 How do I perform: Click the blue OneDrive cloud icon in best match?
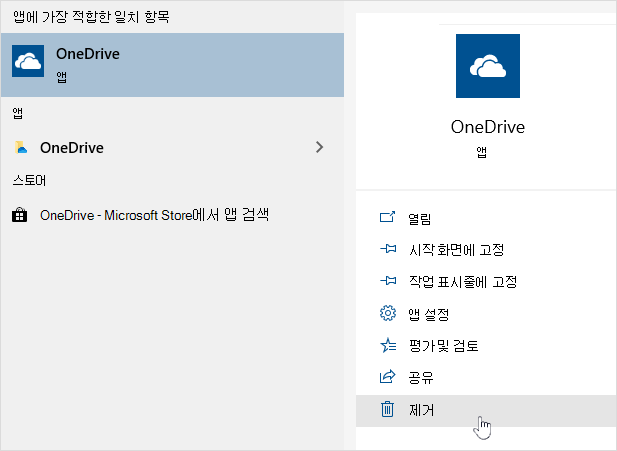28,61
